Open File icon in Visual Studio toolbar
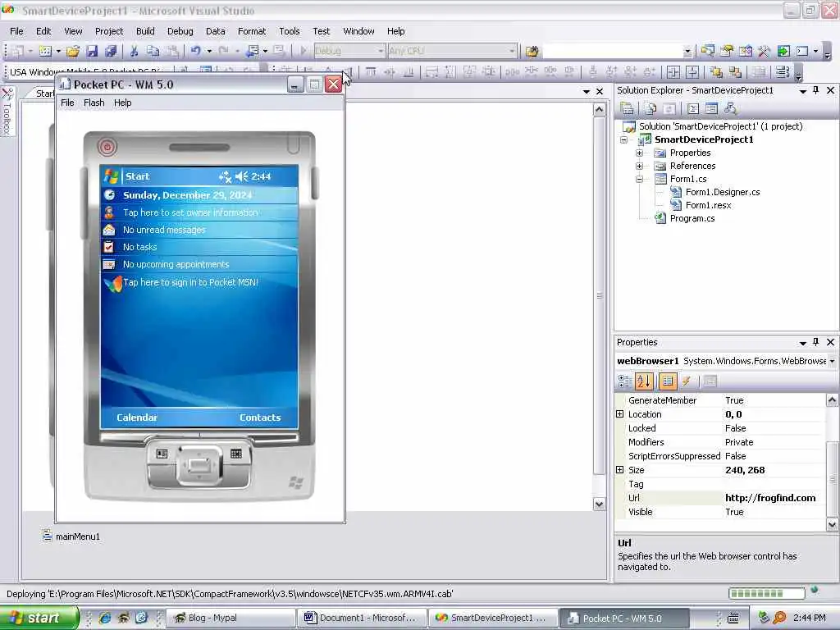This screenshot has width=840, height=630. coord(73,51)
